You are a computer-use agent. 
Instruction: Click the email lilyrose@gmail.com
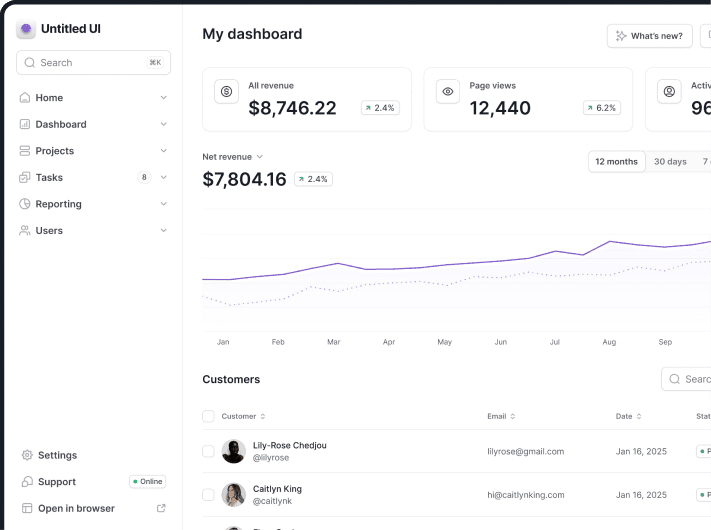point(526,452)
